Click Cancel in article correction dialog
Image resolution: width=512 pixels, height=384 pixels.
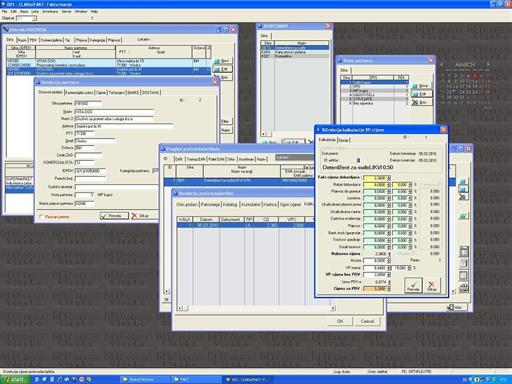point(367,321)
